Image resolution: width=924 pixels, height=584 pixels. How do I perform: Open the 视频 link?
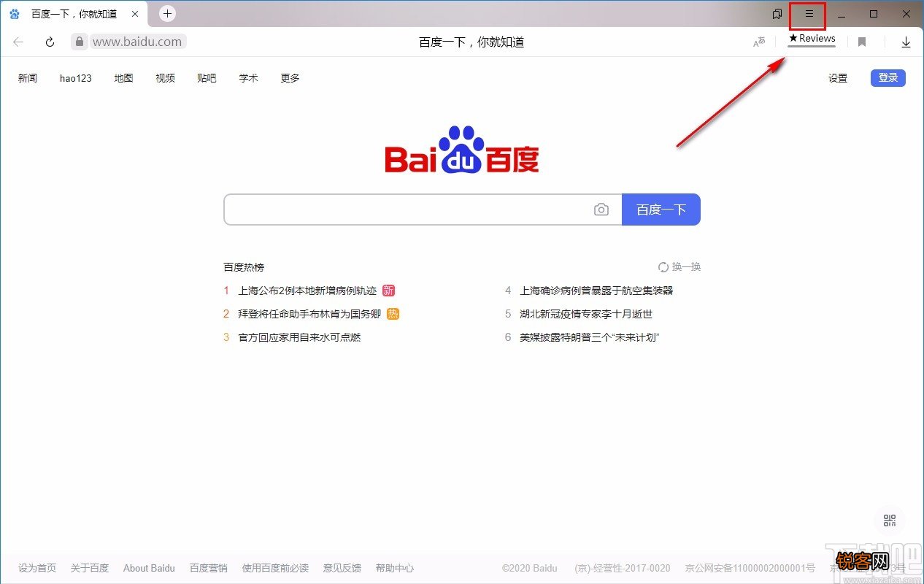165,78
